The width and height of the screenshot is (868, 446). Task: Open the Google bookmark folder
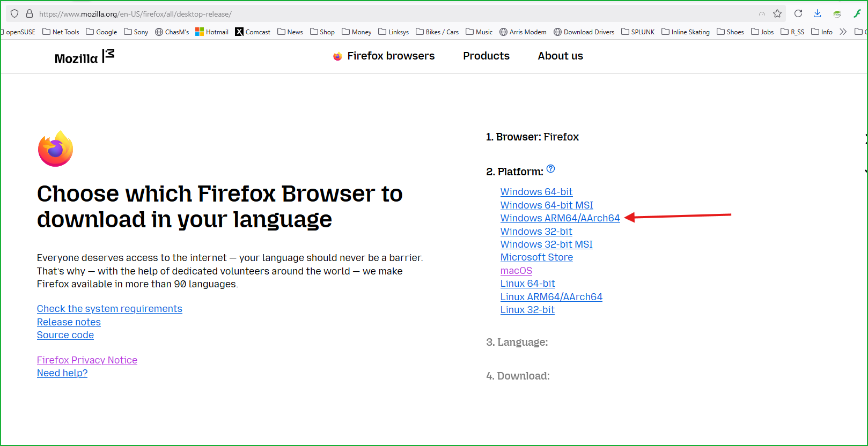101,32
